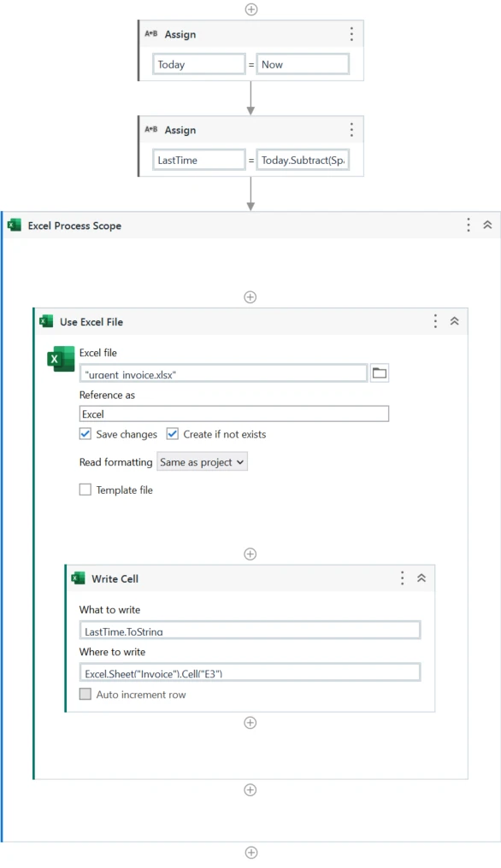The height and width of the screenshot is (868, 501).
Task: Collapse the Excel Process Scope activity
Action: pyautogui.click(x=487, y=225)
